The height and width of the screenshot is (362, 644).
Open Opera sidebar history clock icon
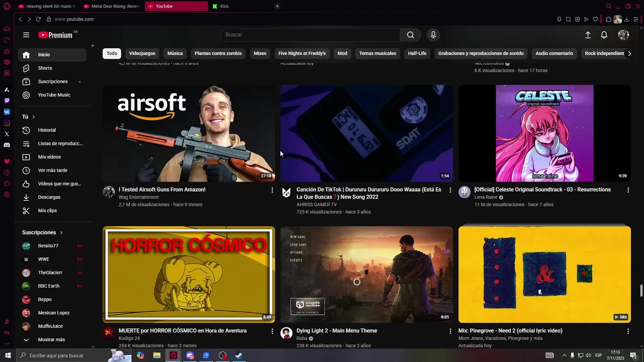[x=7, y=172]
